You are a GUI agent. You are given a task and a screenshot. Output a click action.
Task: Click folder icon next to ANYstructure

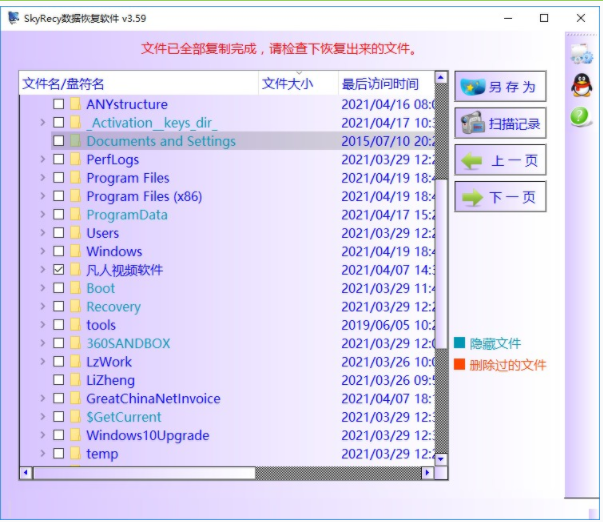point(75,104)
